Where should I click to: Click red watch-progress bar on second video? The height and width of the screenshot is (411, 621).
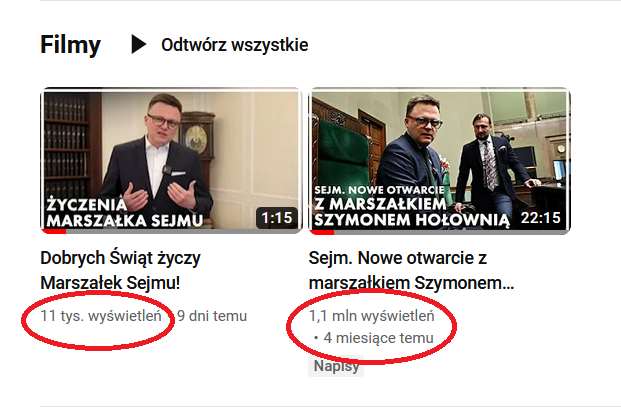coord(322,232)
